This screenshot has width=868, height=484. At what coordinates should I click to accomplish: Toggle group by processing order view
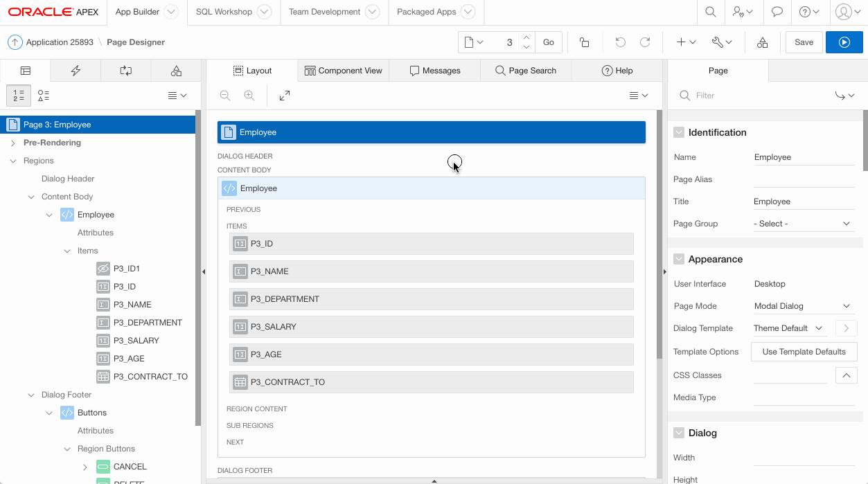[x=19, y=96]
